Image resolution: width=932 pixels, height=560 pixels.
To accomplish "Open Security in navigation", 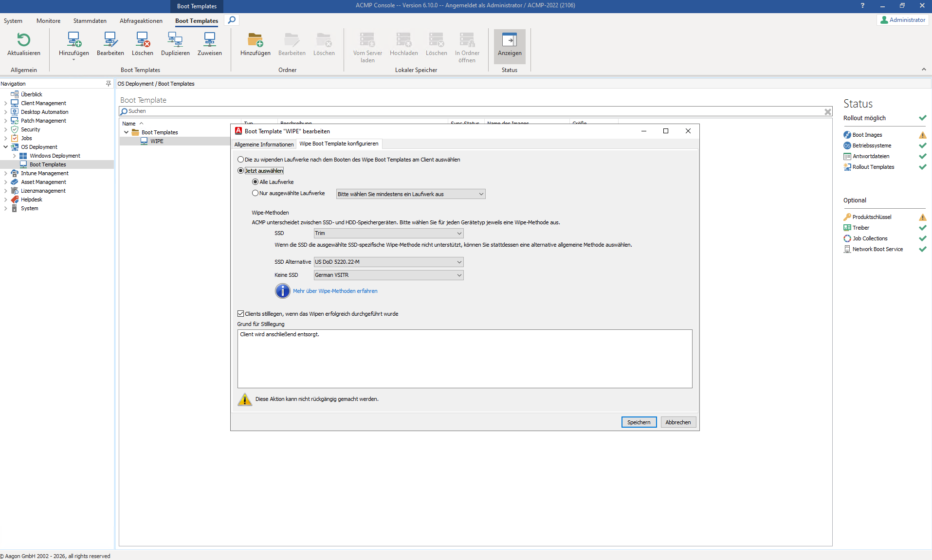I will (x=30, y=129).
